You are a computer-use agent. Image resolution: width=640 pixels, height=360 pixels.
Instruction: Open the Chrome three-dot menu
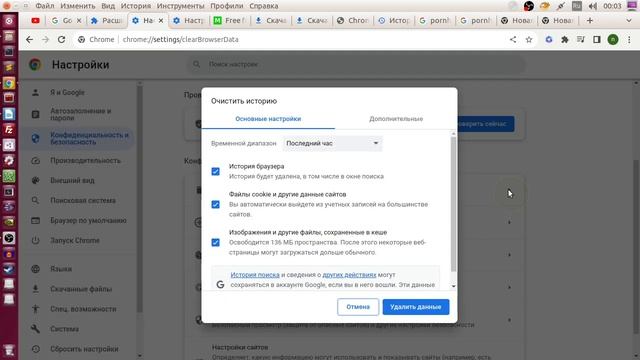click(629, 40)
